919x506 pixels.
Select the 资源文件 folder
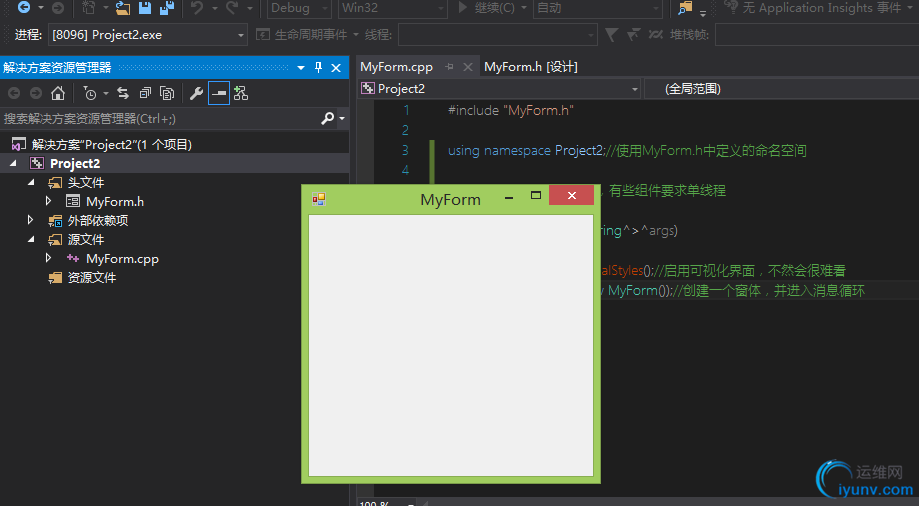[91, 277]
